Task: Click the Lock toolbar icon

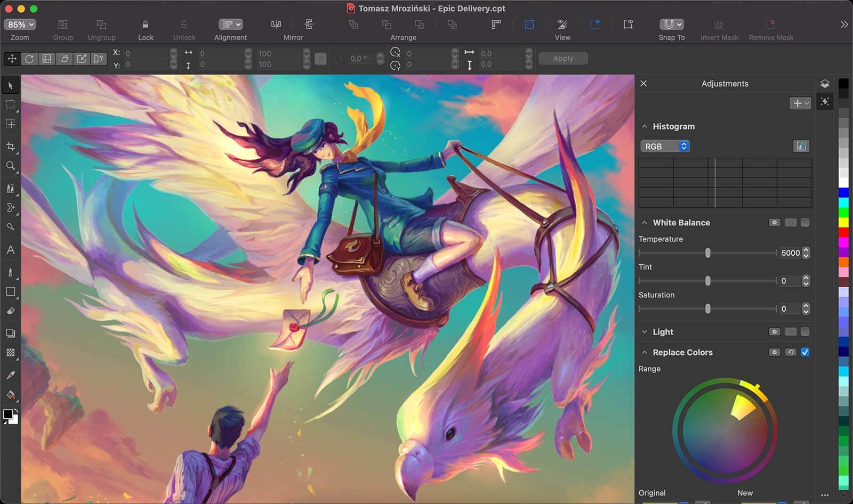Action: point(145,25)
